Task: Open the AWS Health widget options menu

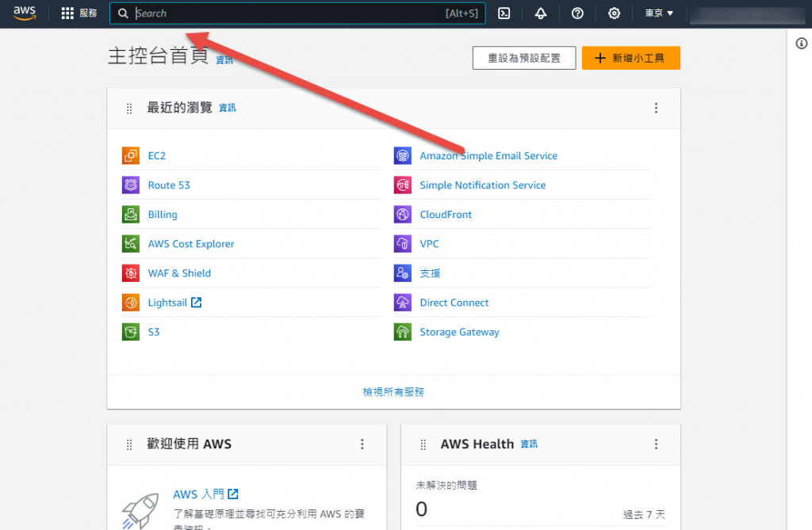Action: [656, 444]
